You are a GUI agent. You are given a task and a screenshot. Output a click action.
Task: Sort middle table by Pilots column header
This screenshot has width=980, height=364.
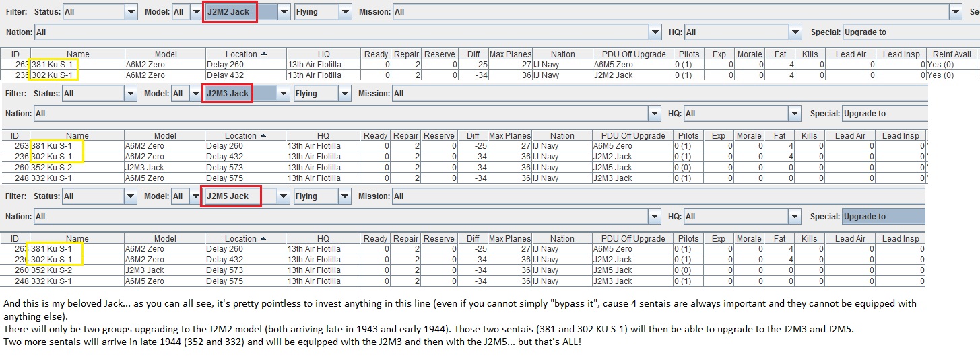pyautogui.click(x=688, y=135)
